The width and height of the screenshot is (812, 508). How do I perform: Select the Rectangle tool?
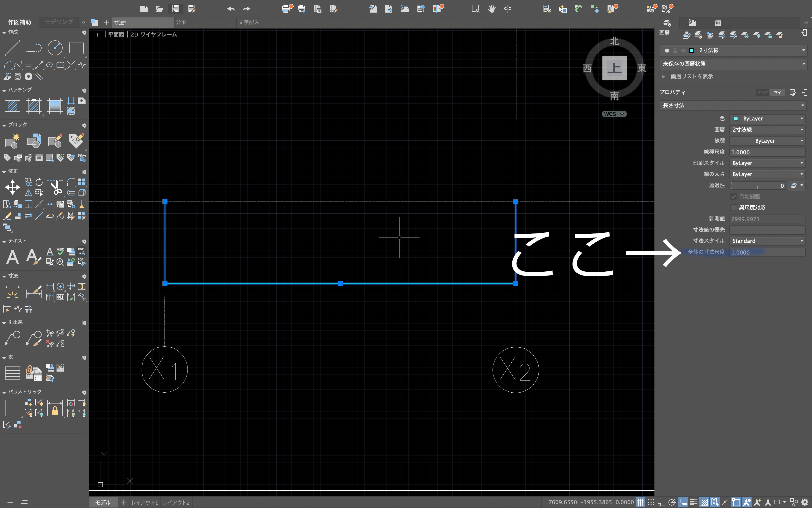(76, 48)
